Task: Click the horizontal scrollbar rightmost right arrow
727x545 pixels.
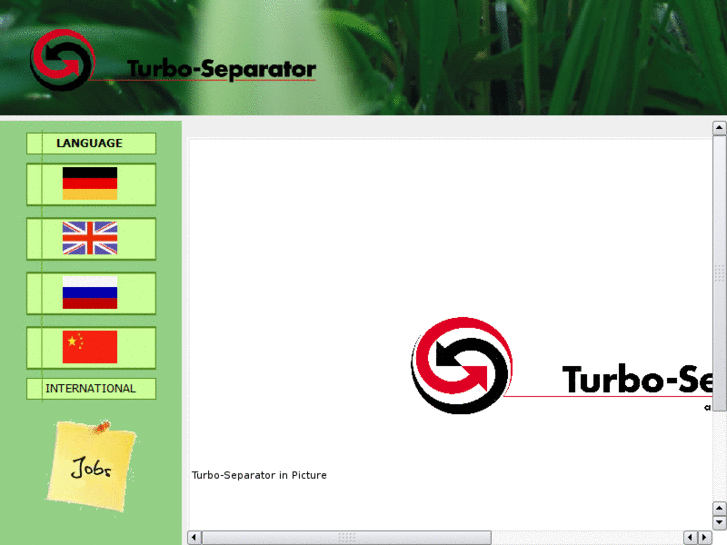Action: 705,538
